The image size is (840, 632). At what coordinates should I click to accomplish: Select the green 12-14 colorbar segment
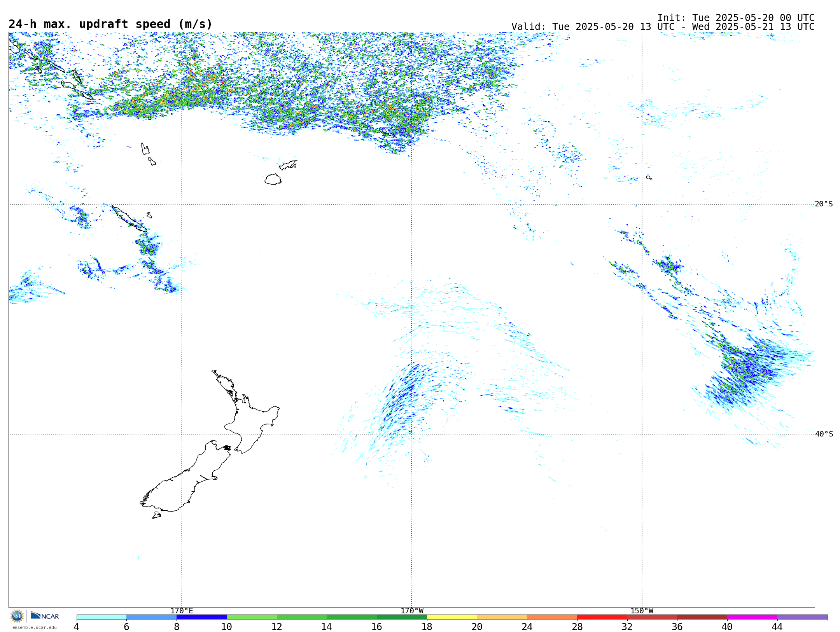coord(302,617)
